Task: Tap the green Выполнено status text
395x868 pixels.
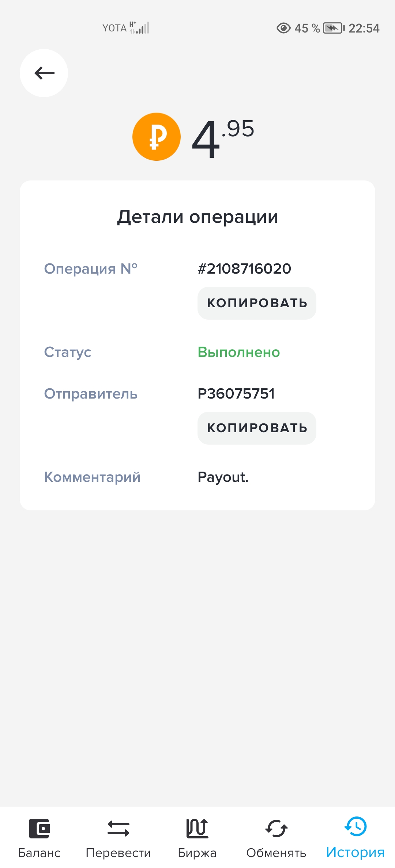Action: click(x=239, y=352)
